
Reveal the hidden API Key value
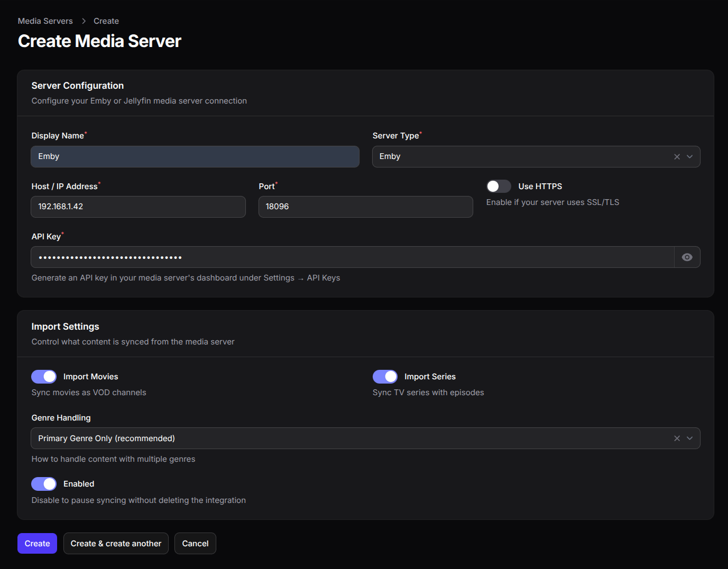coord(687,257)
